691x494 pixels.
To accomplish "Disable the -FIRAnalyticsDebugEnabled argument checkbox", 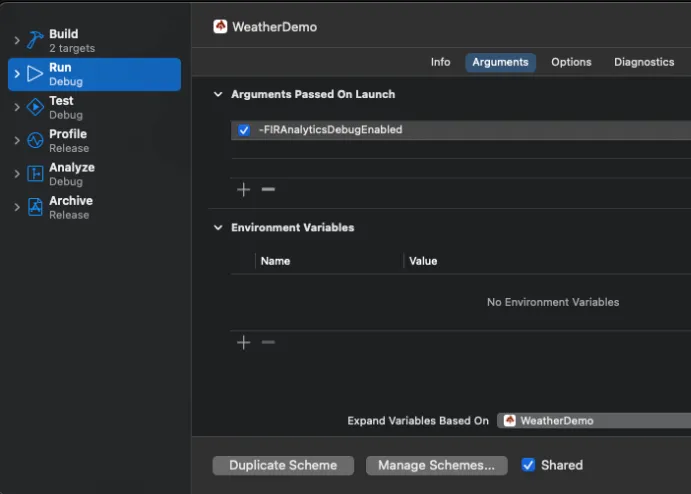I will click(x=244, y=130).
